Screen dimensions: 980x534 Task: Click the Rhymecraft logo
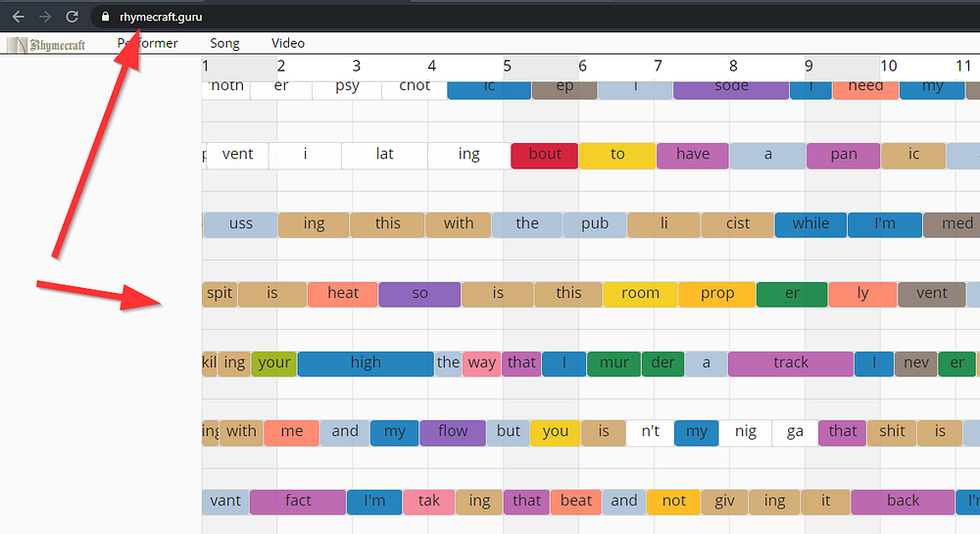pos(46,44)
